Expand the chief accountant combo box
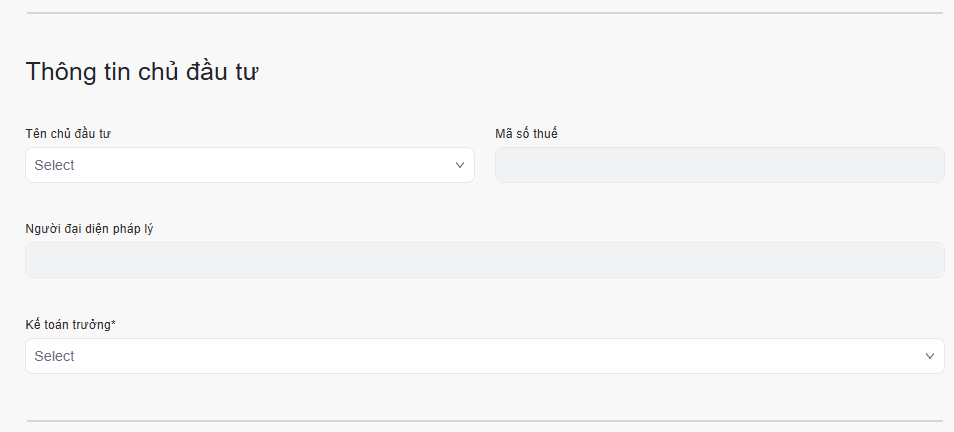This screenshot has width=954, height=432. coord(484,356)
